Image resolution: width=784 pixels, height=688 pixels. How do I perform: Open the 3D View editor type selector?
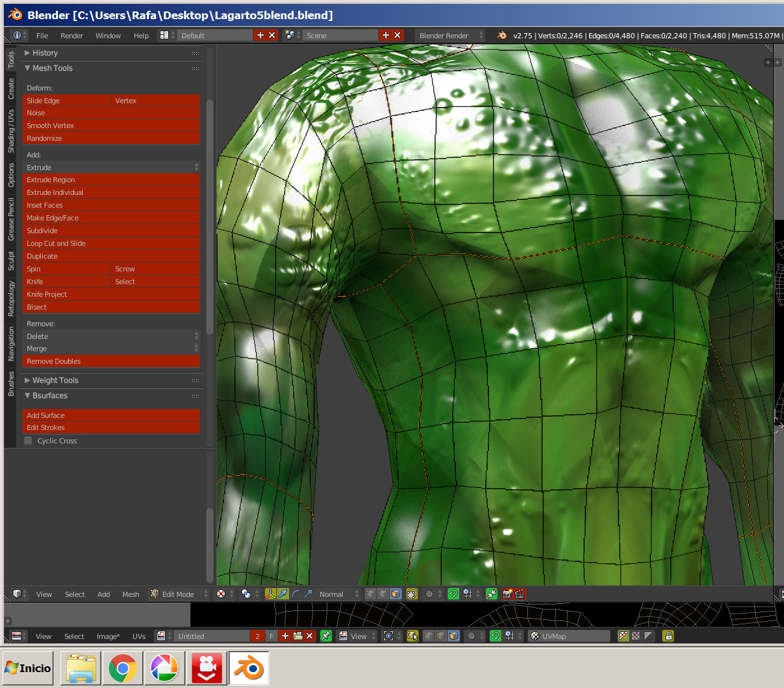click(19, 594)
